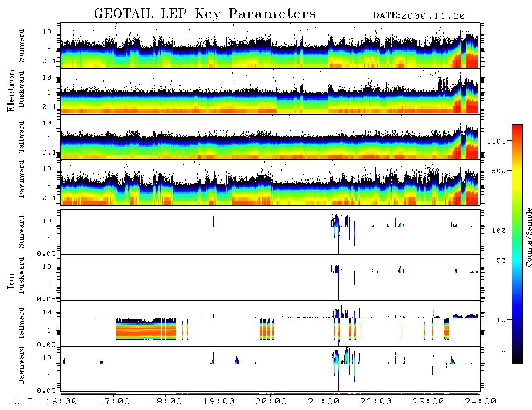Click the "20:00" time axis label

pos(271,402)
